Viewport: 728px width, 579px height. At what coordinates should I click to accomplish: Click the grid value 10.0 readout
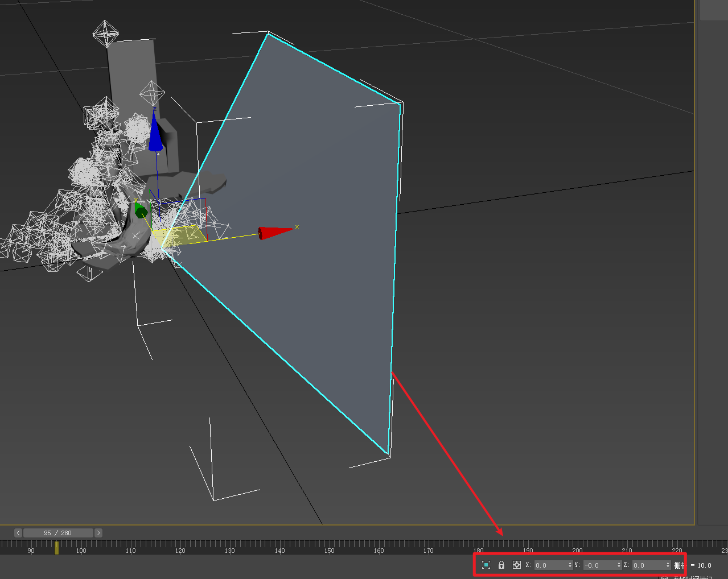[704, 565]
